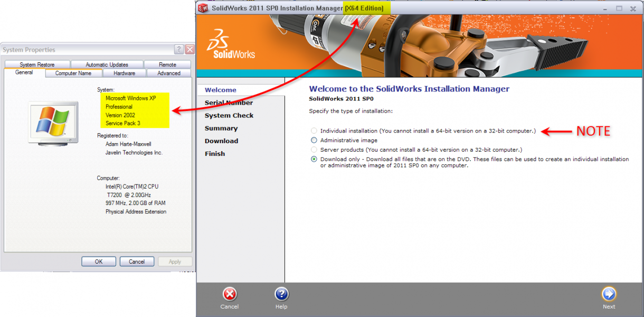Close the Installation Manager window
The width and height of the screenshot is (644, 317).
click(x=634, y=8)
